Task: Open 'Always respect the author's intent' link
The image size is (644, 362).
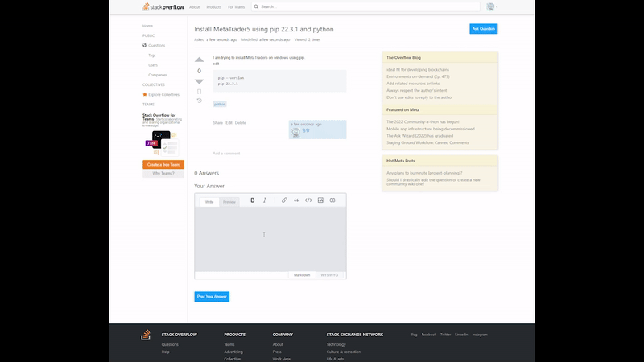Action: pyautogui.click(x=416, y=91)
